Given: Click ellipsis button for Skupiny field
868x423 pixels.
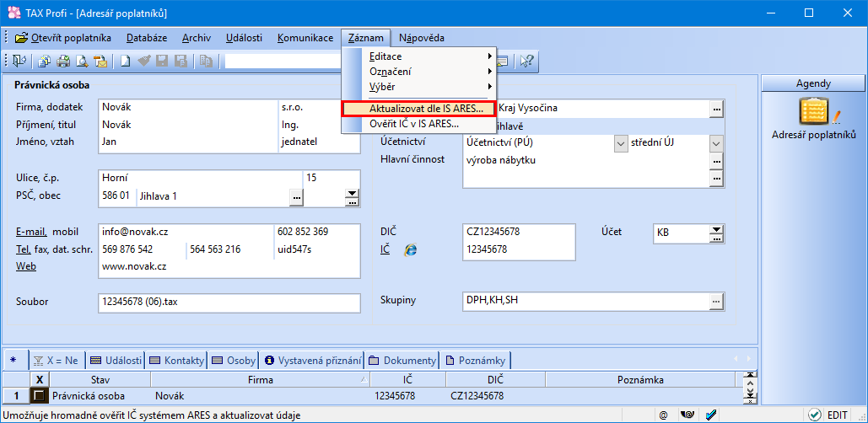Looking at the screenshot, I should pyautogui.click(x=717, y=302).
